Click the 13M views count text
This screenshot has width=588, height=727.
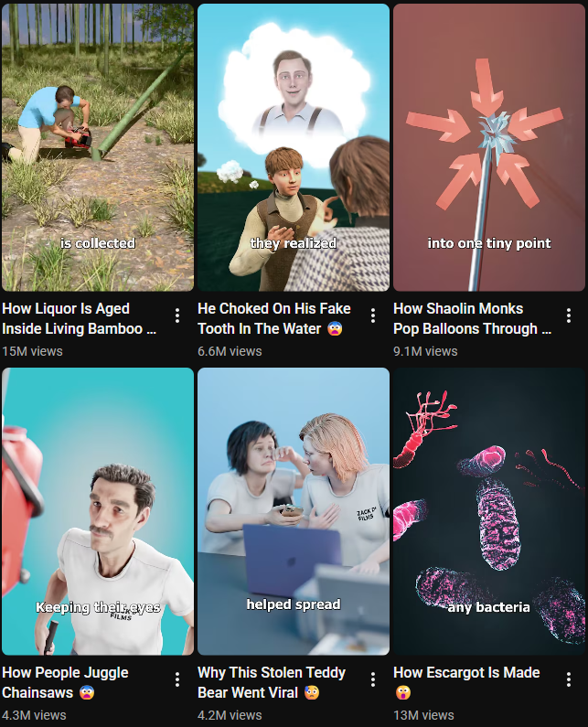[423, 715]
